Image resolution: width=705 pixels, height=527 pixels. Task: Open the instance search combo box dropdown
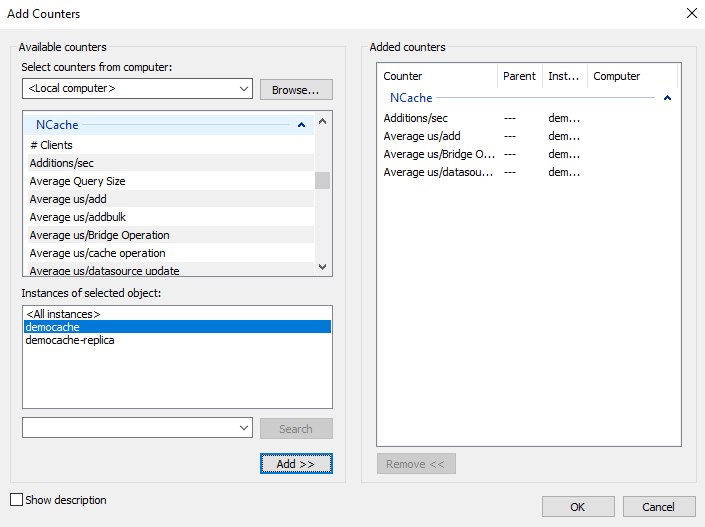(244, 428)
